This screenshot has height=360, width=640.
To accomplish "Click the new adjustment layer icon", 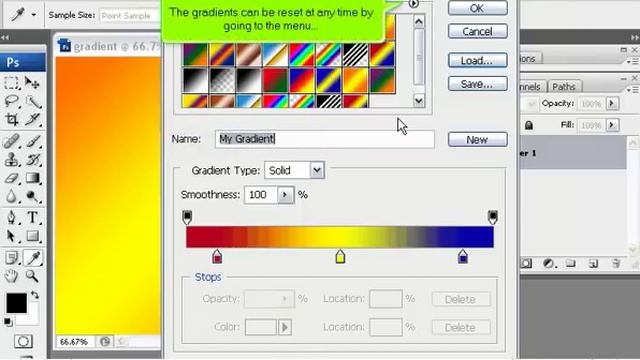I will click(x=548, y=263).
